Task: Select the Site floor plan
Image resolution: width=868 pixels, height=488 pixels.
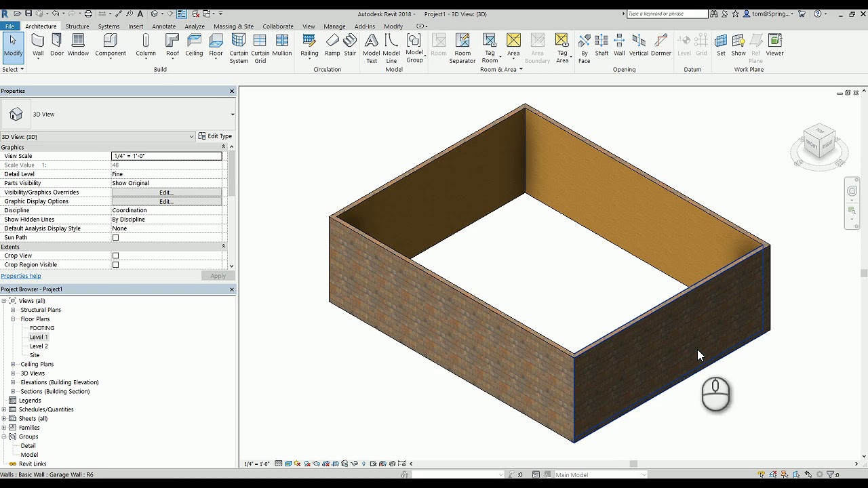Action: click(35, 355)
